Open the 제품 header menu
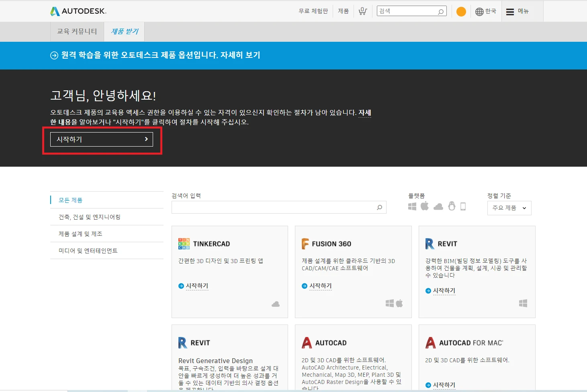 pyautogui.click(x=344, y=11)
